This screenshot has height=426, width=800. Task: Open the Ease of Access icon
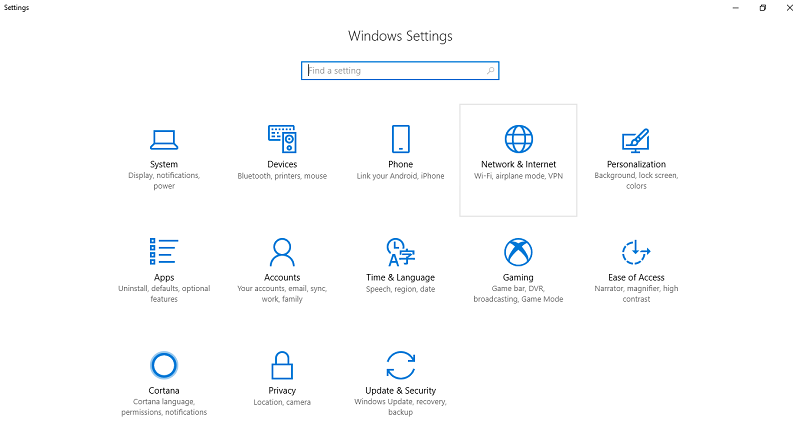[x=636, y=252]
